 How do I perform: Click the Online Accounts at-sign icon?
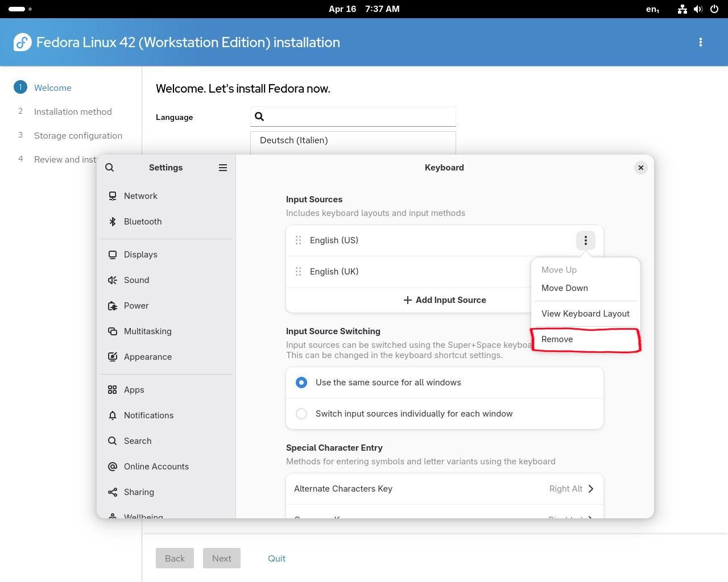[x=113, y=467]
